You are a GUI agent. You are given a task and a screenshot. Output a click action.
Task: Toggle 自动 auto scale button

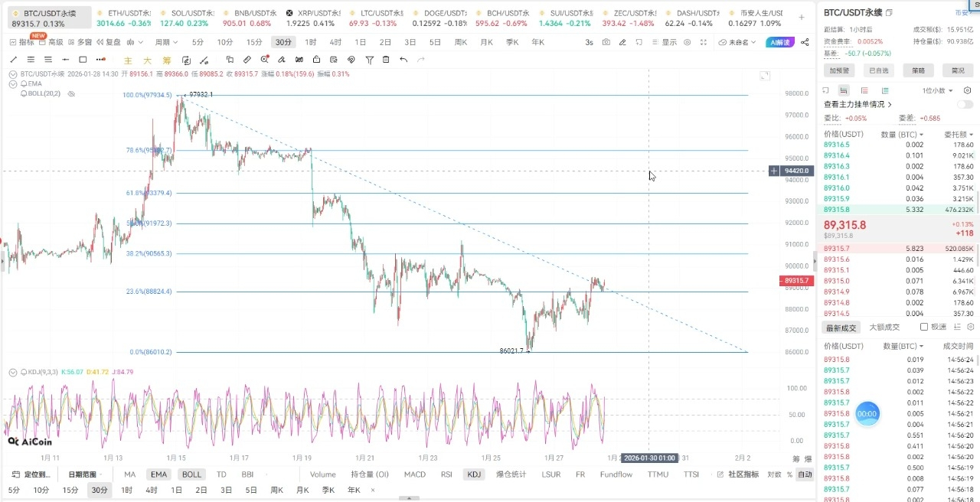click(805, 474)
